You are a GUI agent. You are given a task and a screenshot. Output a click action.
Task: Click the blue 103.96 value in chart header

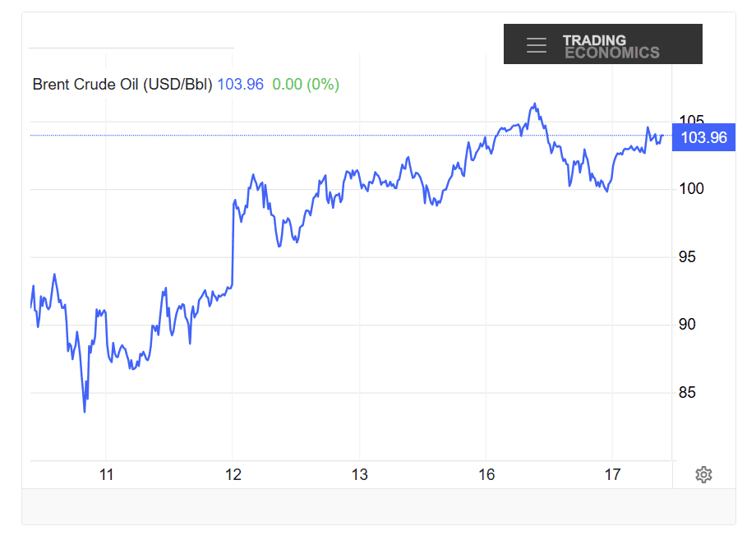(240, 84)
